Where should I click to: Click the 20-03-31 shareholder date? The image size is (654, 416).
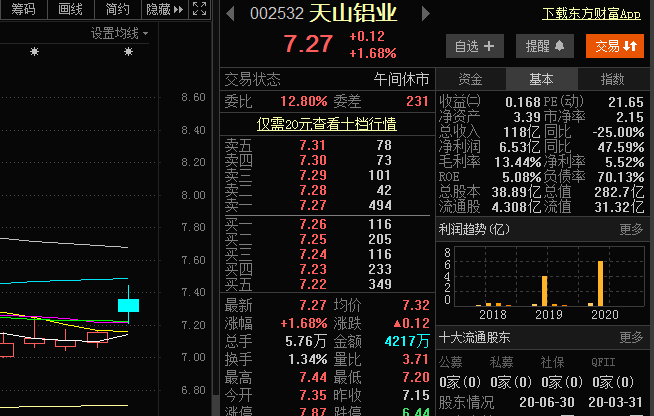[x=615, y=402]
